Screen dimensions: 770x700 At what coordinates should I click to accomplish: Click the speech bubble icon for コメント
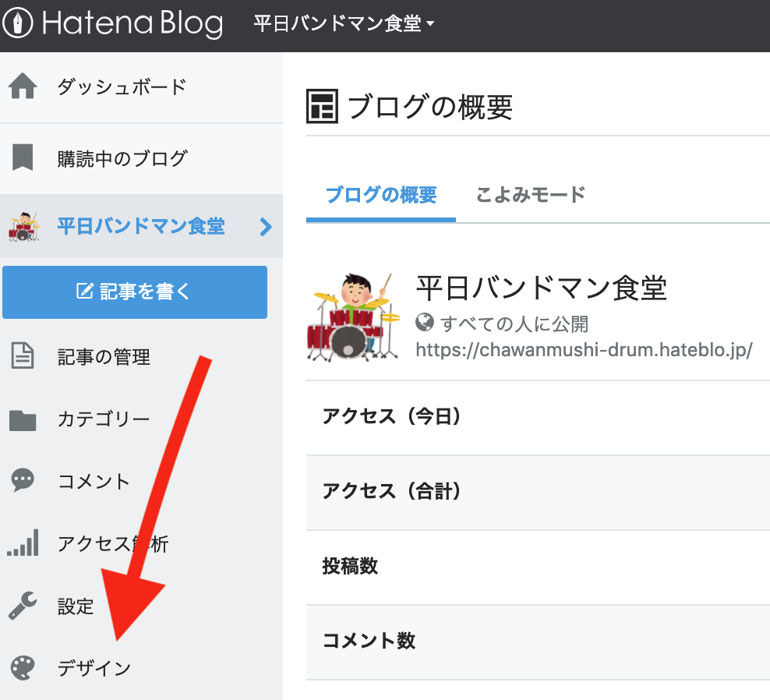pos(23,480)
